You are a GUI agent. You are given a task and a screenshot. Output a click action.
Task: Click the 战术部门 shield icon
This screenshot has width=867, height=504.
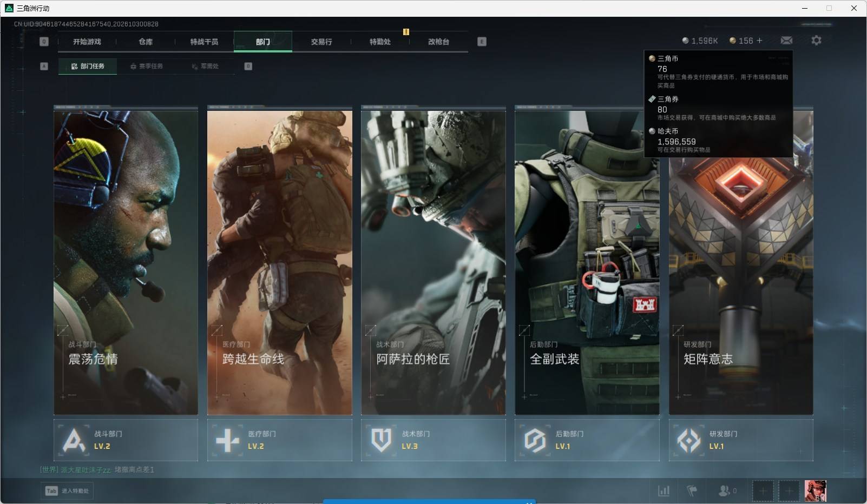point(381,440)
